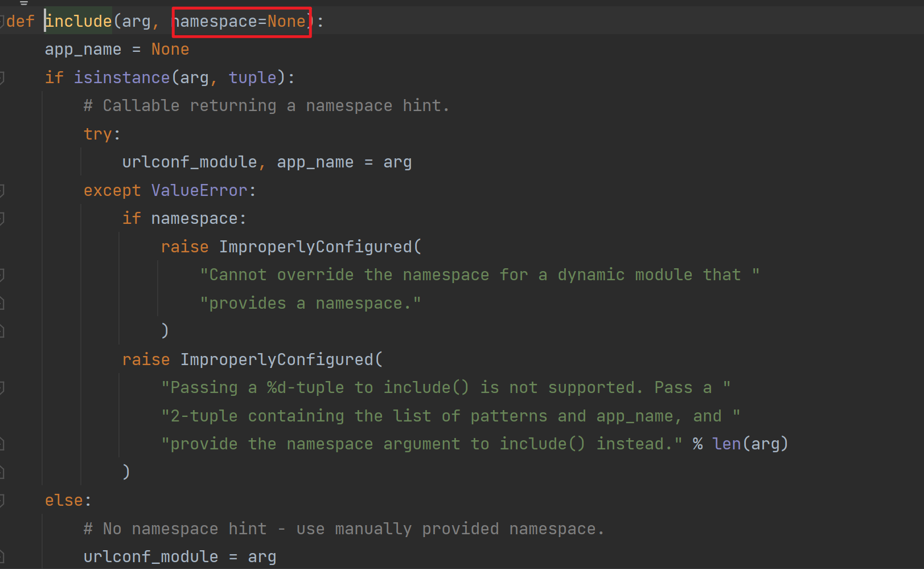This screenshot has width=924, height=569.
Task: Click the first 'ImproperlyConfigured' after 'if namespace'
Action: click(315, 247)
